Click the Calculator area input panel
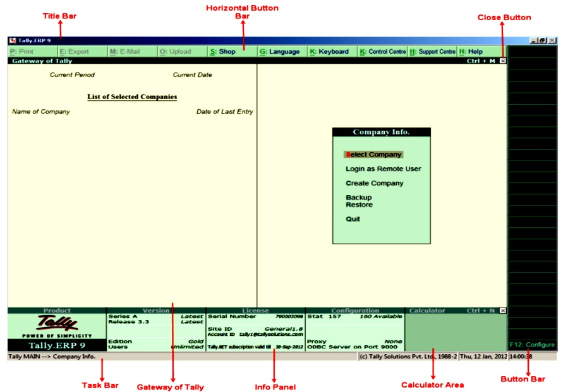The image size is (563, 392). [456, 333]
